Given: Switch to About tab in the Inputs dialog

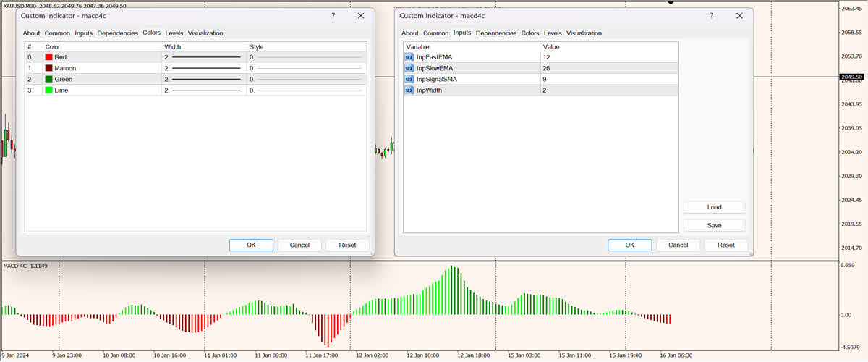Looking at the screenshot, I should (x=410, y=33).
